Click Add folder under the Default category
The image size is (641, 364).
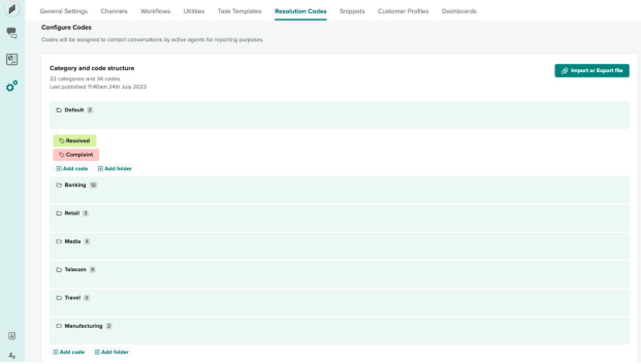click(115, 169)
